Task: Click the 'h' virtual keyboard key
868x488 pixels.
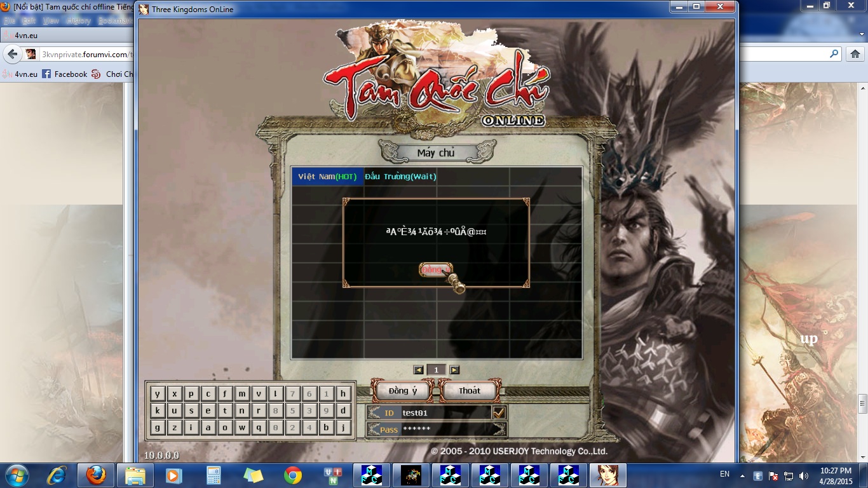Action: click(x=343, y=393)
